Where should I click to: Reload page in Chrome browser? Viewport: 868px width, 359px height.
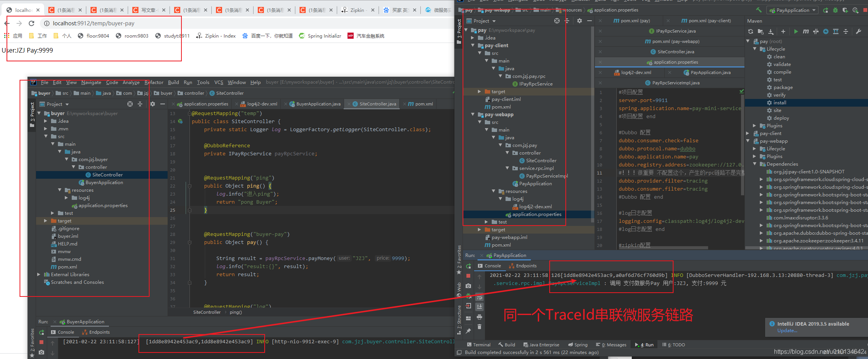click(x=31, y=23)
